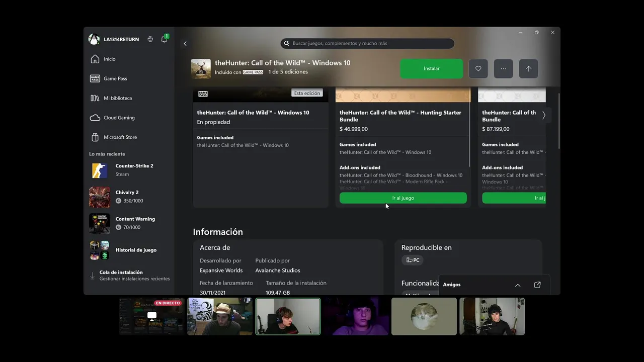The image size is (644, 362).
Task: Select the webcam of man with hat
Action: click(x=220, y=316)
